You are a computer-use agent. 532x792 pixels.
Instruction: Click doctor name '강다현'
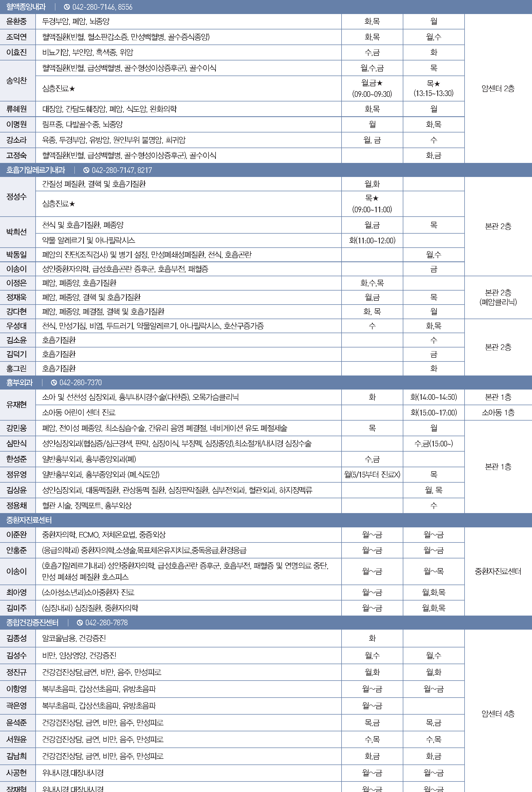click(16, 312)
